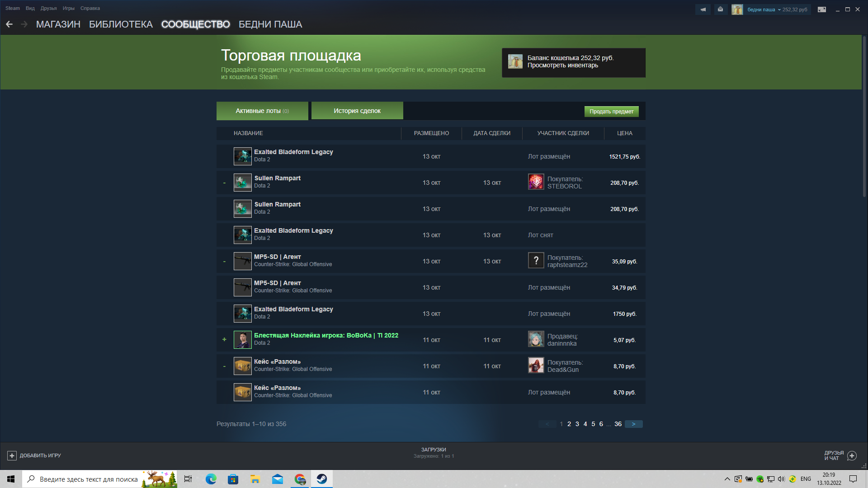
Task: Click the Add a Game plus icon
Action: (13, 456)
